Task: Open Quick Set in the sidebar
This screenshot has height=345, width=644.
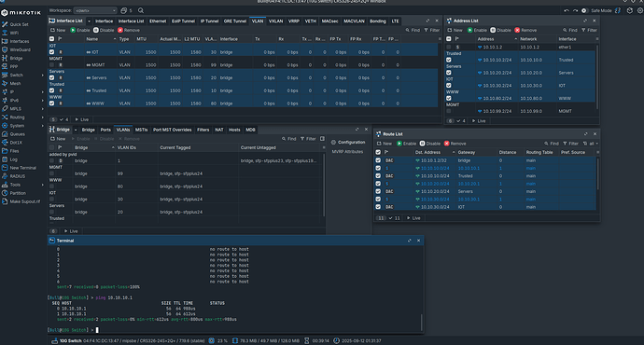Action: click(x=19, y=24)
